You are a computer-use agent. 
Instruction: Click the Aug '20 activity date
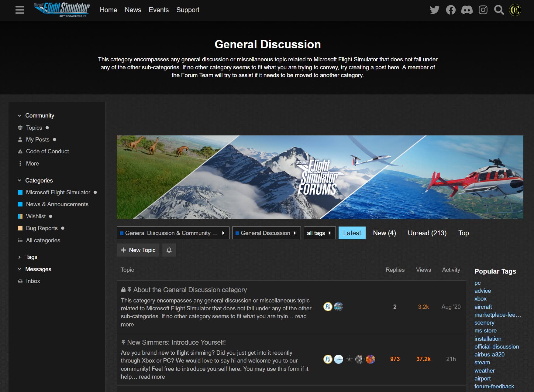pos(451,307)
